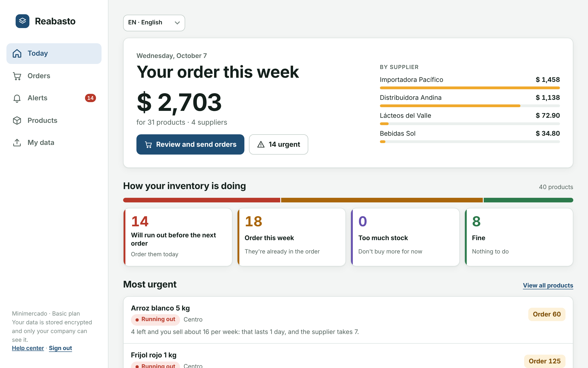Open the Order this week card
Viewport: 588px width, 368px height.
(x=291, y=237)
